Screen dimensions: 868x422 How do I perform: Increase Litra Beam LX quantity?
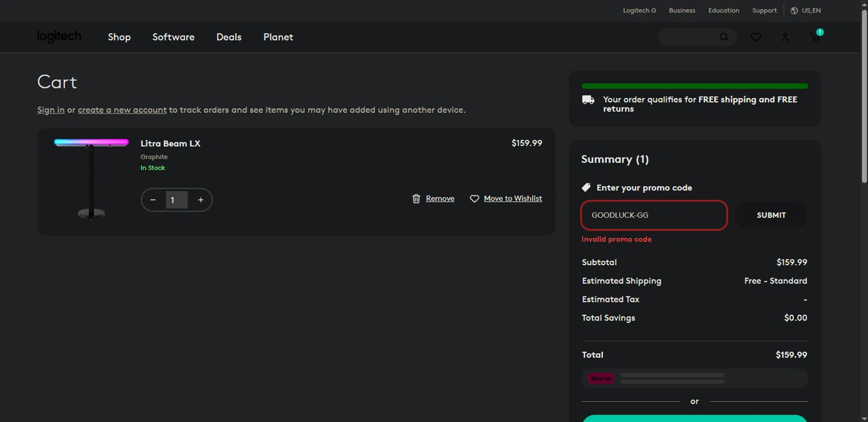coord(201,200)
